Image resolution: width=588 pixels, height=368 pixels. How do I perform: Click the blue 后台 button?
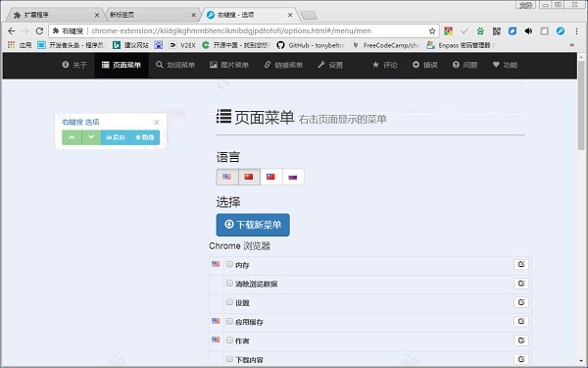(116, 137)
